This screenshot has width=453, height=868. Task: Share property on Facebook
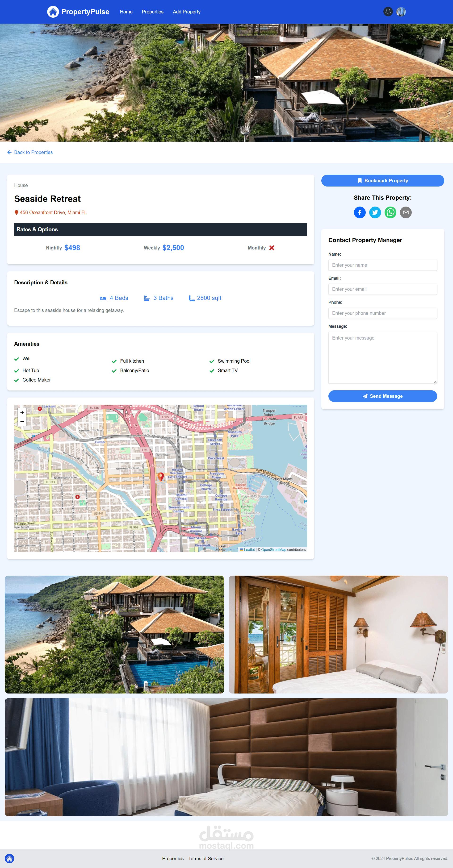360,212
